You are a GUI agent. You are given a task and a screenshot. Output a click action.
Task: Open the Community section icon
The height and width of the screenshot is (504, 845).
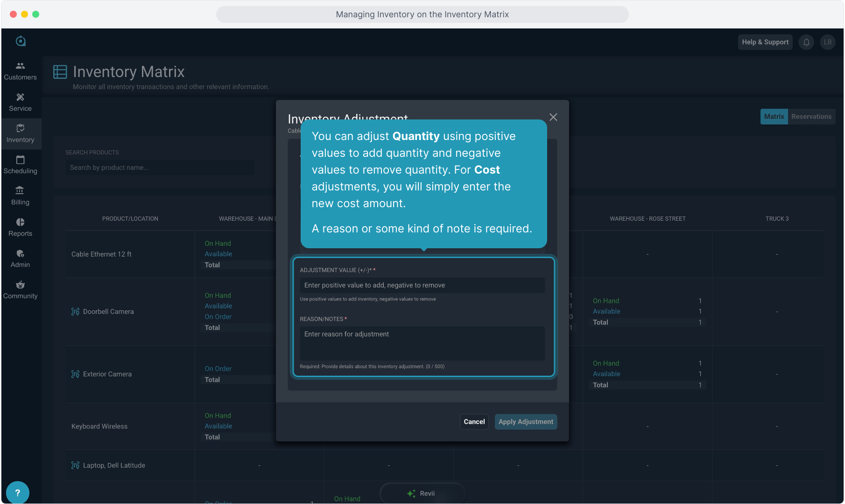20,285
